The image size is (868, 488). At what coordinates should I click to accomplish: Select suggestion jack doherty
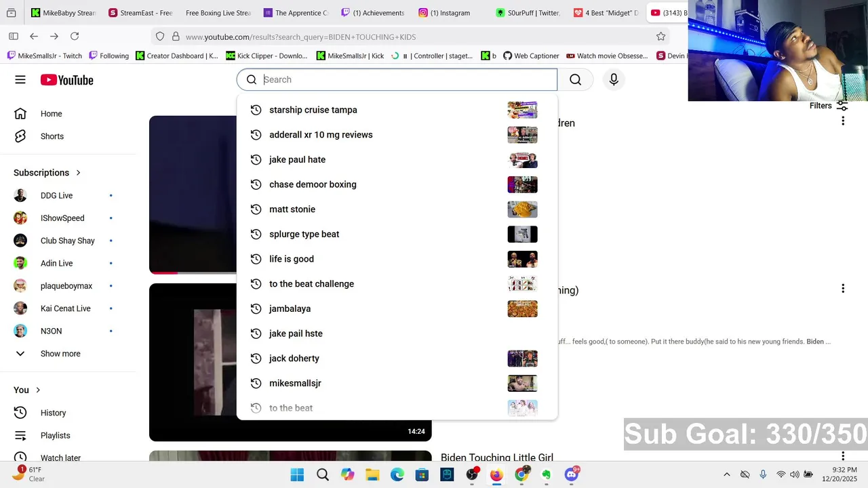click(x=397, y=359)
